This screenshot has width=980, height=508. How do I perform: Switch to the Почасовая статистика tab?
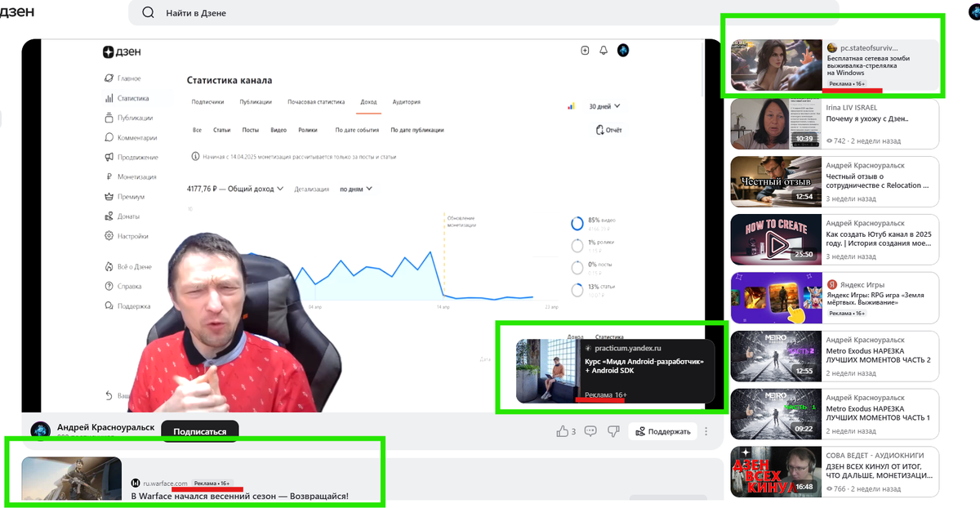(x=316, y=102)
